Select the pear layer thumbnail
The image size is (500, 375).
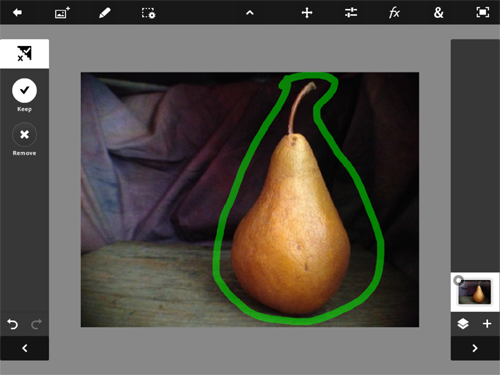[x=475, y=292]
